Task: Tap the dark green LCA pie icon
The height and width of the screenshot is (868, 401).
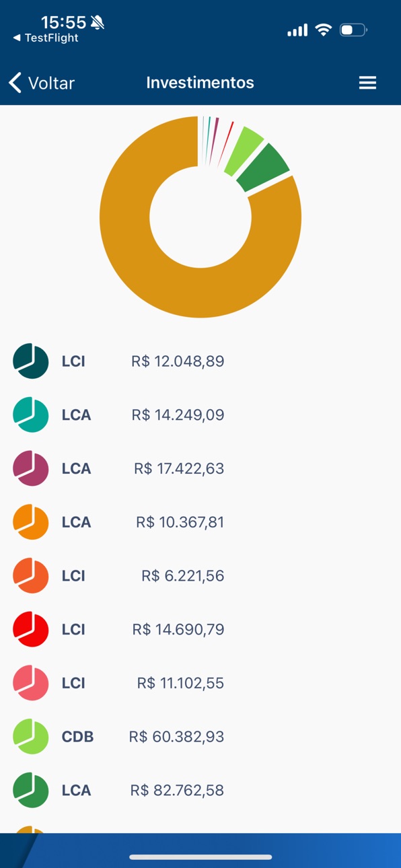Action: pos(31,790)
